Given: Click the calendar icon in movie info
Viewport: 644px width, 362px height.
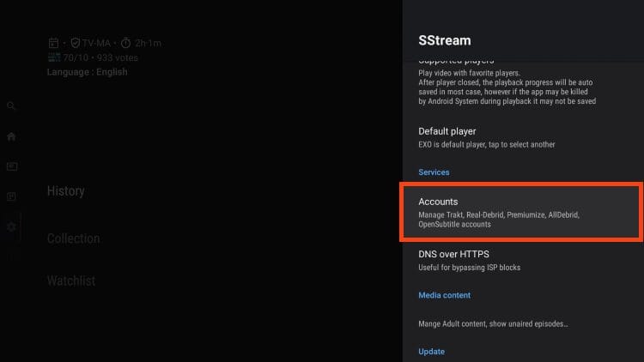Looking at the screenshot, I should point(53,43).
